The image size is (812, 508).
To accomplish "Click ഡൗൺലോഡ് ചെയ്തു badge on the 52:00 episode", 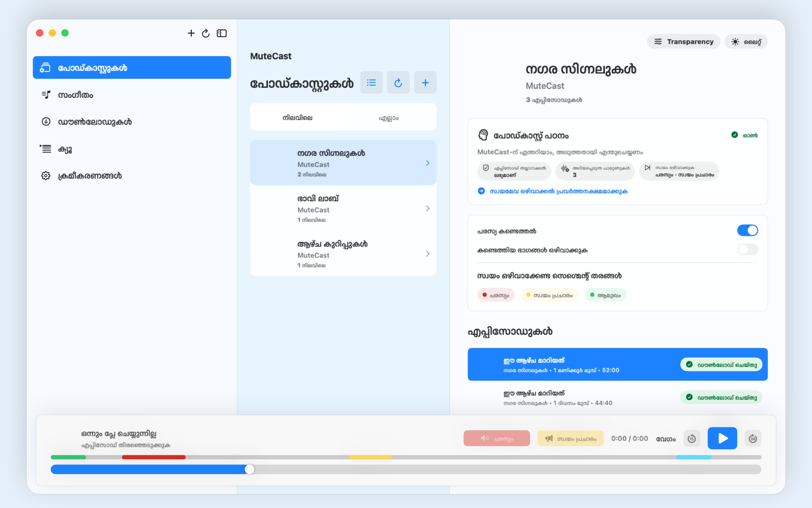I will coord(721,365).
